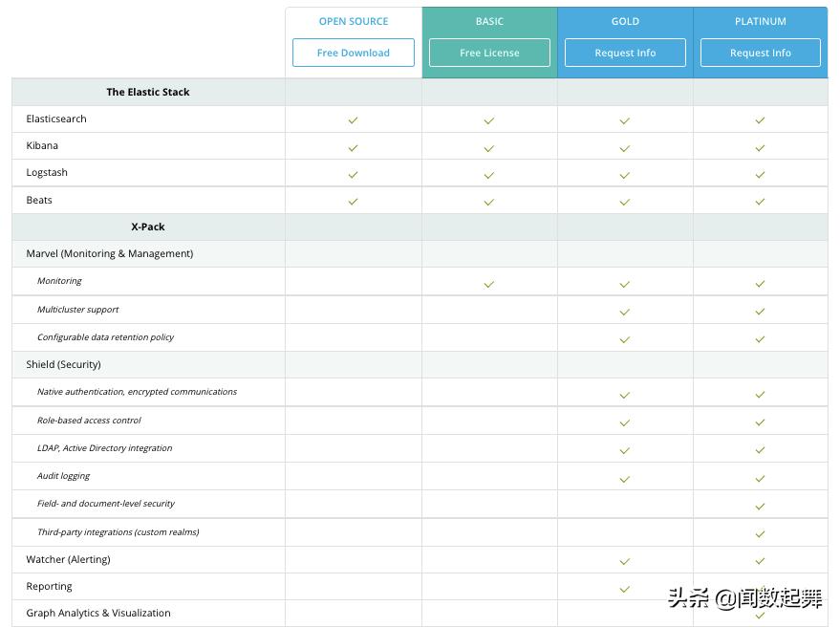
Task: Click the Free Download button
Action: pyautogui.click(x=353, y=53)
